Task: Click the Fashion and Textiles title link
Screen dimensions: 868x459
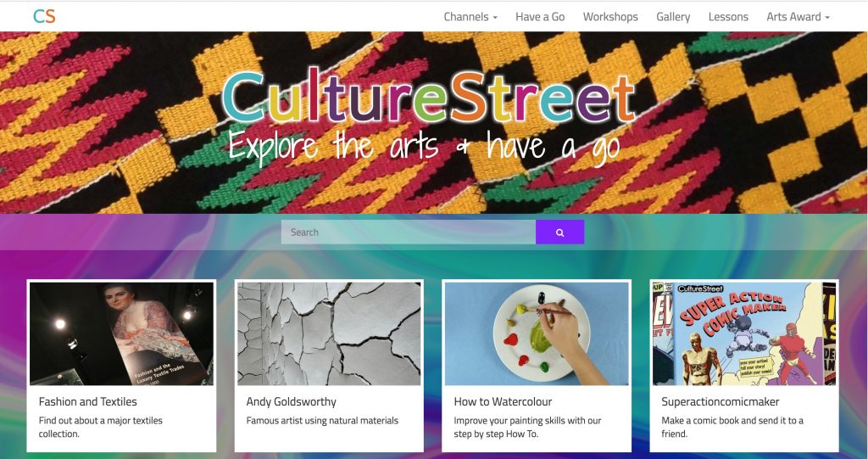Action: click(x=87, y=401)
